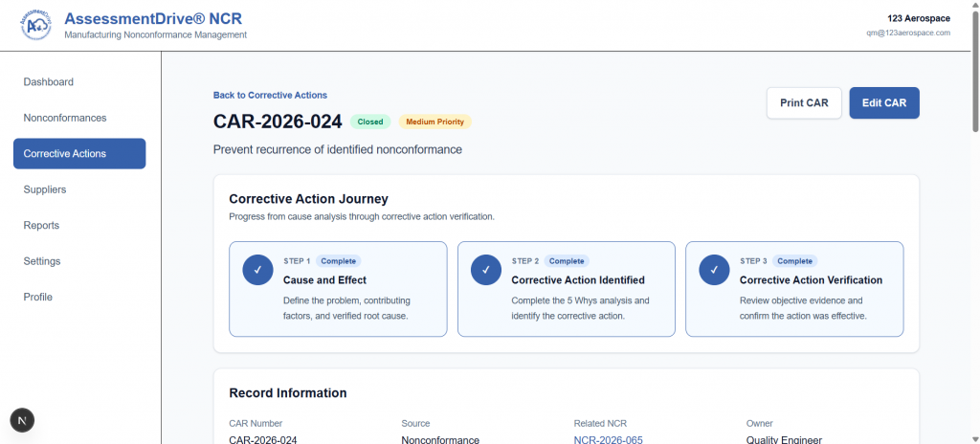Open the Corrective Action Verification step card

point(794,289)
